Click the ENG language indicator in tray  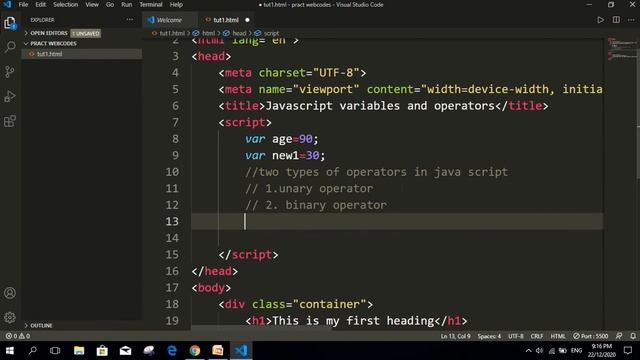[576, 351]
